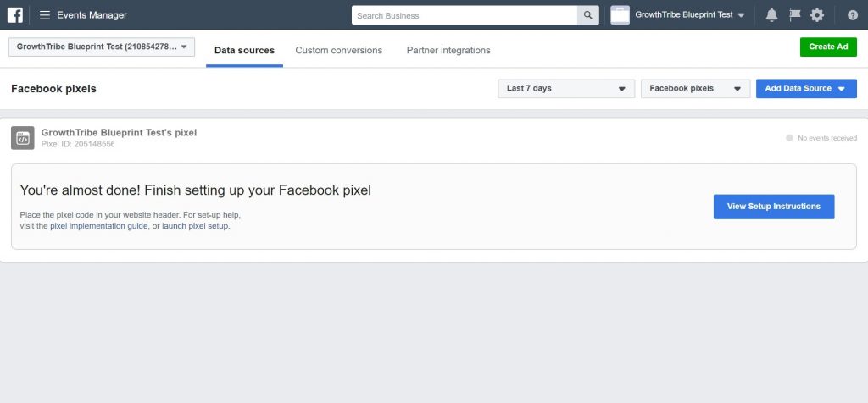
Task: Click the business account avatar thumbnail
Action: 620,15
